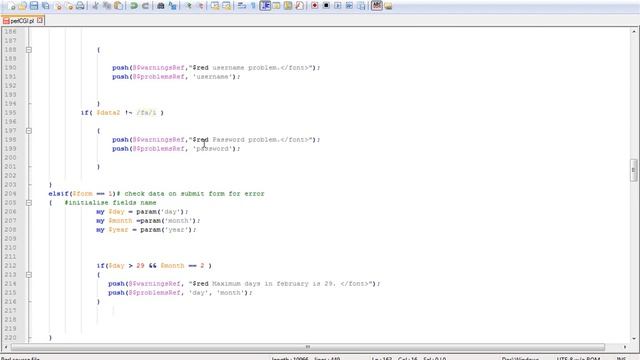Stop macro recording with the black square
Viewport: 640px width, 360px height.
pos(326,6)
